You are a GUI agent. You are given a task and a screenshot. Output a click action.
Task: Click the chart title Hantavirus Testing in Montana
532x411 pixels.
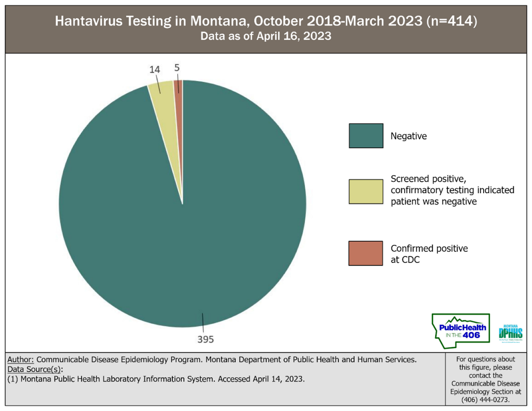tap(266, 21)
